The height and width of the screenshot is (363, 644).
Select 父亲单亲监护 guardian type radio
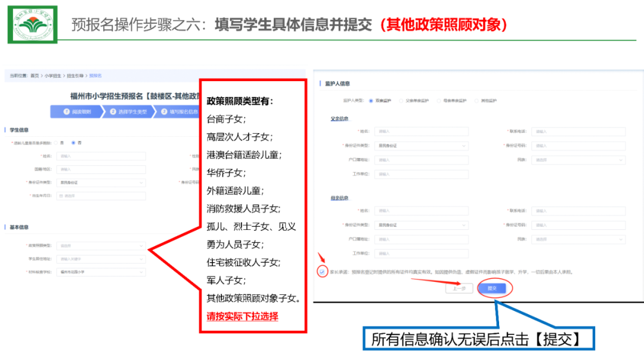tap(401, 101)
